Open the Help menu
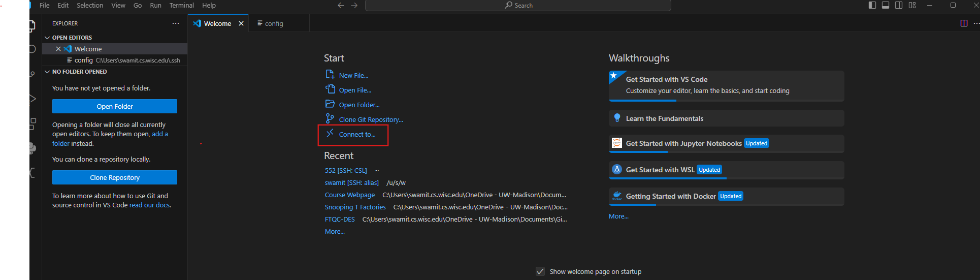 click(x=209, y=6)
